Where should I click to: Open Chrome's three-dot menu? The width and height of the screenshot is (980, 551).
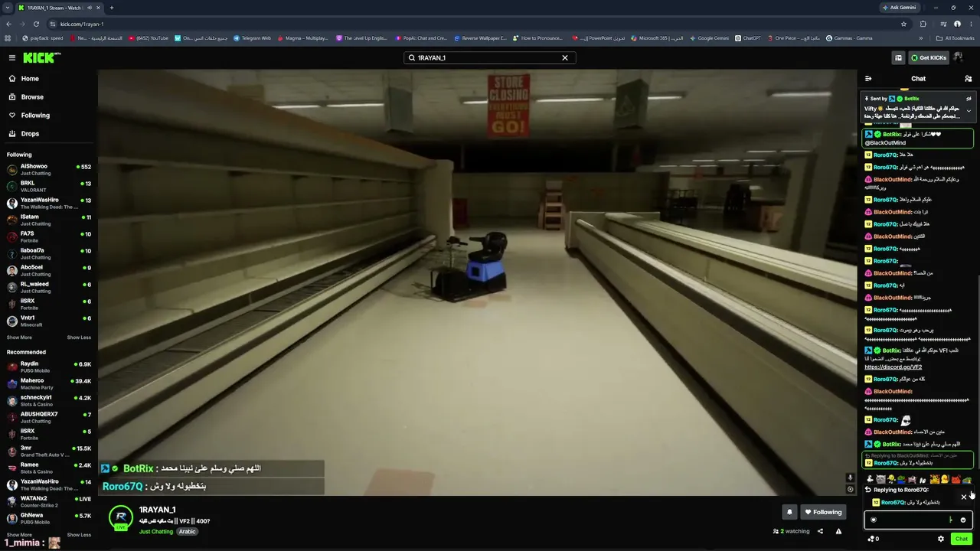(971, 24)
